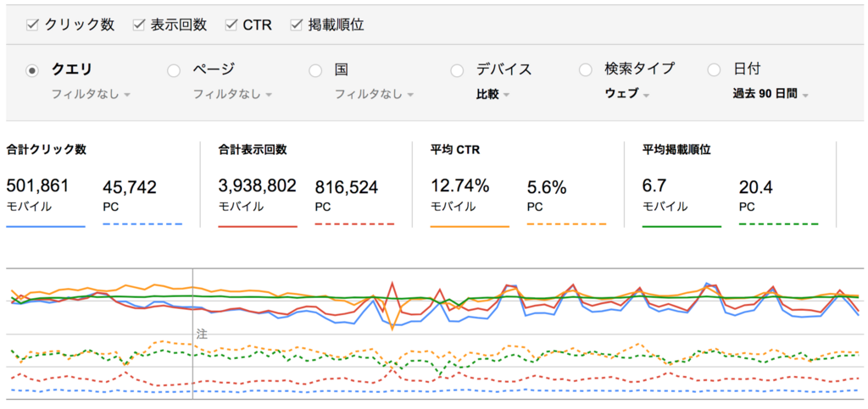Open the 過去 90 日間 date dropdown
This screenshot has width=868, height=409.
[771, 95]
